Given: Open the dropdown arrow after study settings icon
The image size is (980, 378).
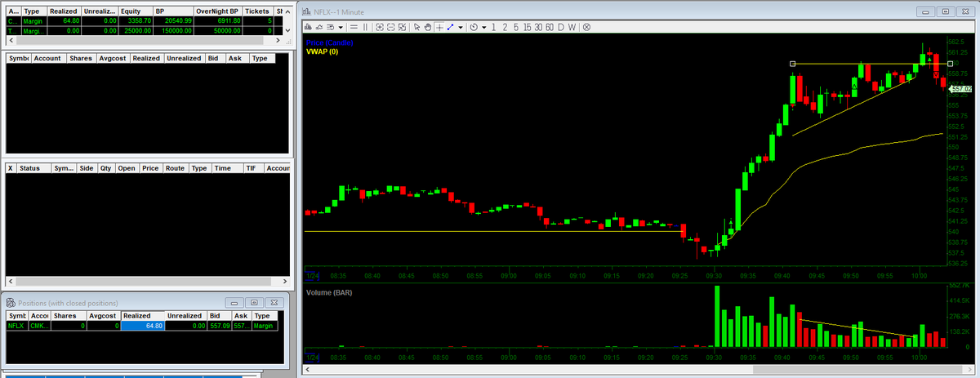Looking at the screenshot, I should pos(341,27).
